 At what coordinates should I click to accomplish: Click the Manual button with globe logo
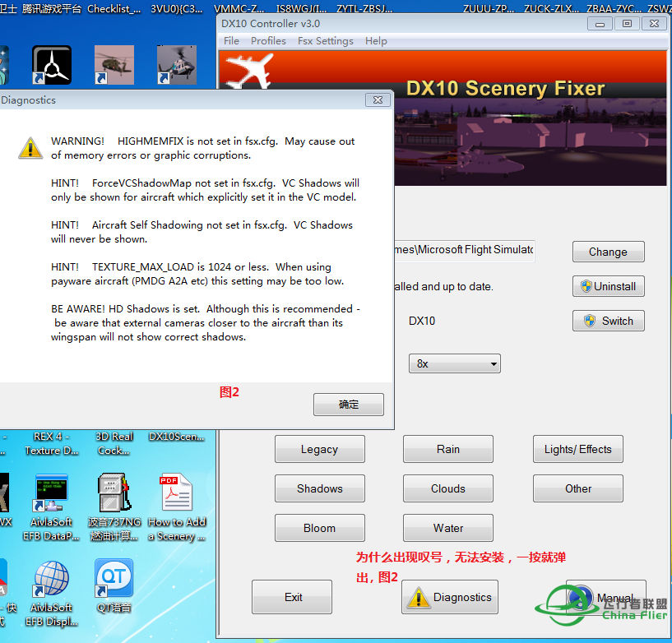[606, 597]
